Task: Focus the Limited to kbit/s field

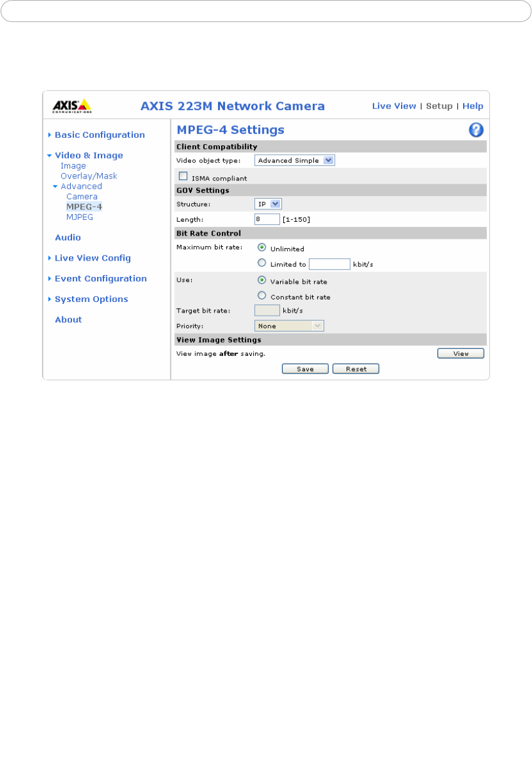Action: (330, 264)
